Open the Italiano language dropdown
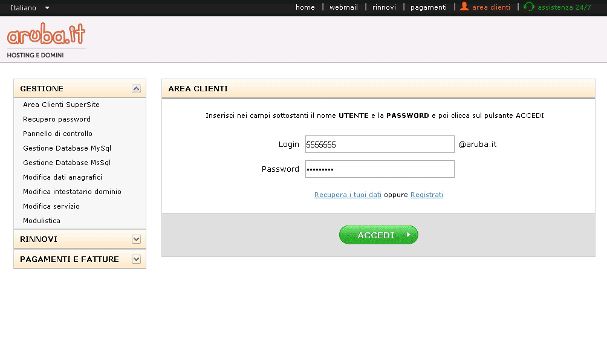Viewport: 607px width, 364px height. coord(30,8)
